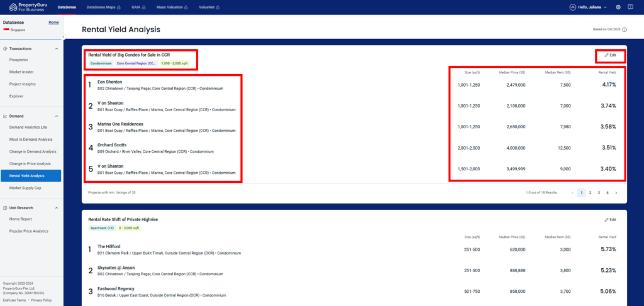Edit Rental Rate Shift of Private Highrise card
This screenshot has width=644, height=306.
610,219
